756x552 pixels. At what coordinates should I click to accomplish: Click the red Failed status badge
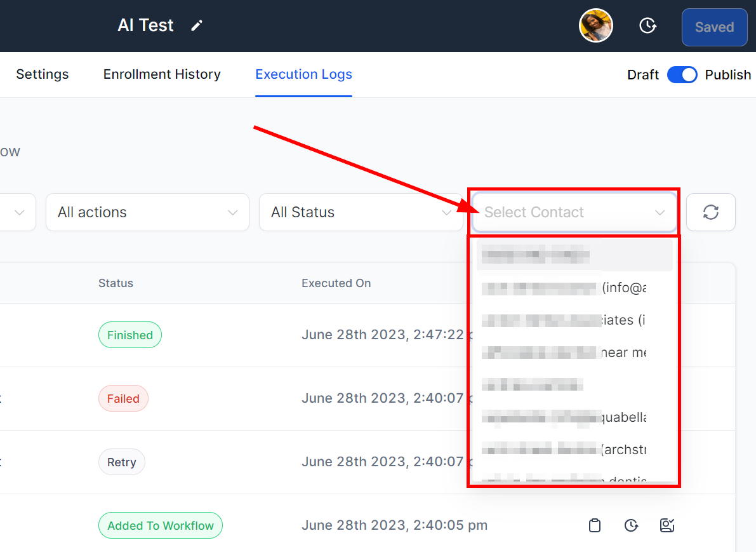(x=123, y=399)
